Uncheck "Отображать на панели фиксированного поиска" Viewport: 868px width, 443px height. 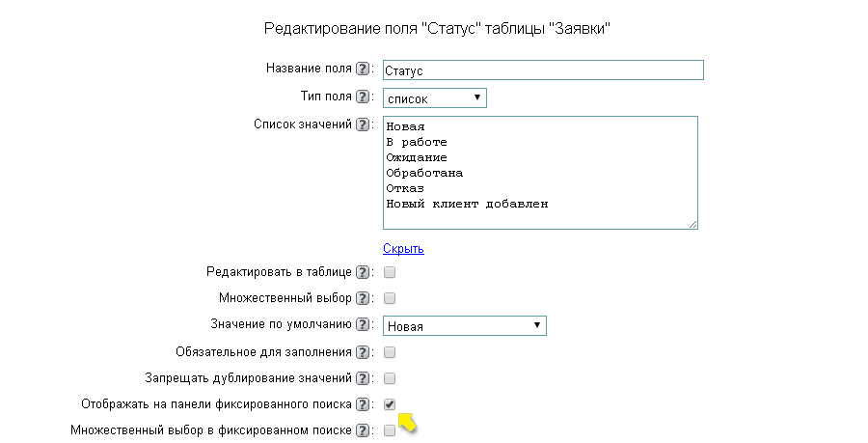tap(390, 404)
